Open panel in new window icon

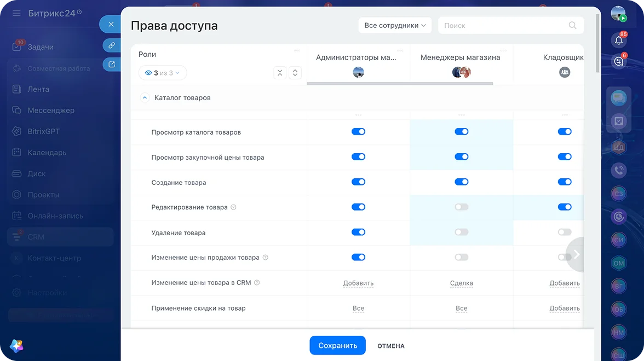coord(111,64)
